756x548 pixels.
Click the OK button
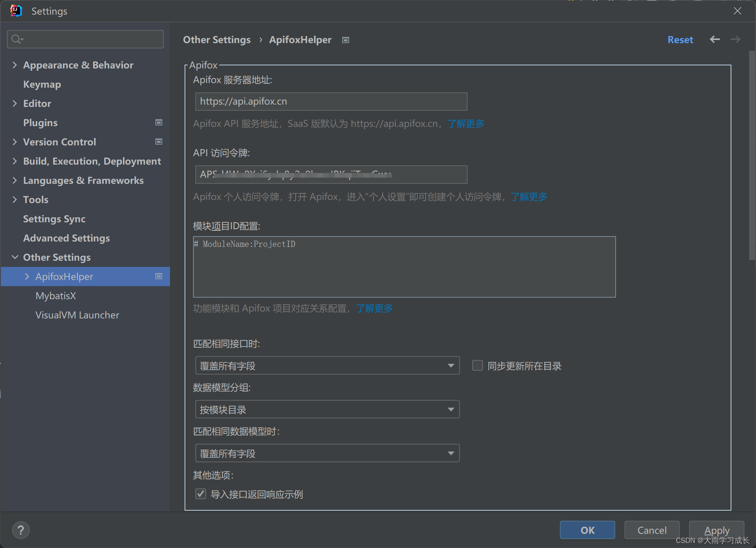tap(587, 530)
